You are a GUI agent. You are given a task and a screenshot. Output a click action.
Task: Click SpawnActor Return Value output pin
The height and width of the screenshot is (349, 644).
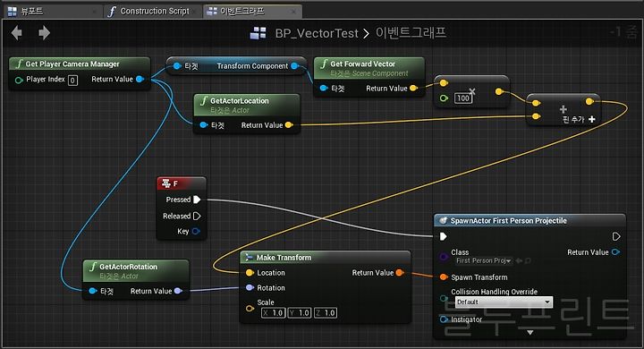pos(615,252)
